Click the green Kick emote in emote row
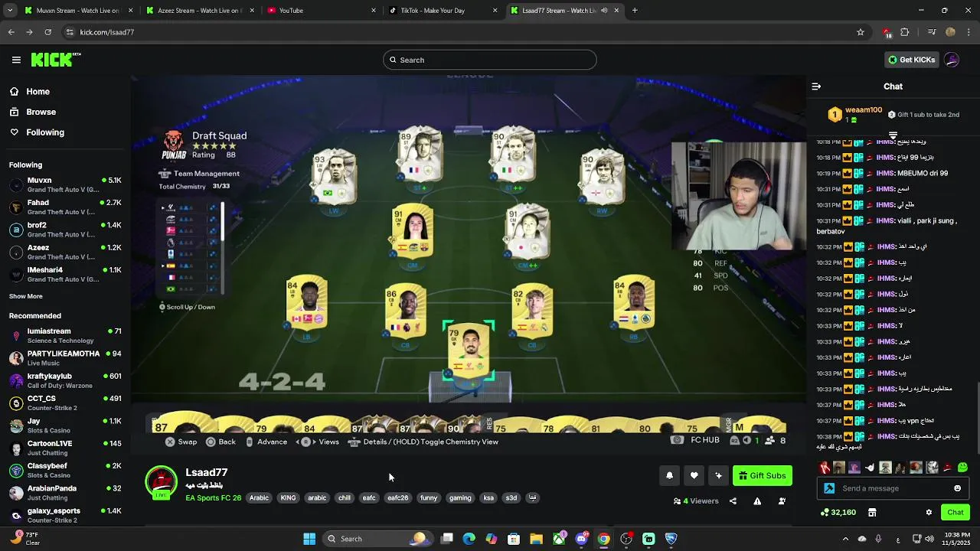 pyautogui.click(x=962, y=468)
